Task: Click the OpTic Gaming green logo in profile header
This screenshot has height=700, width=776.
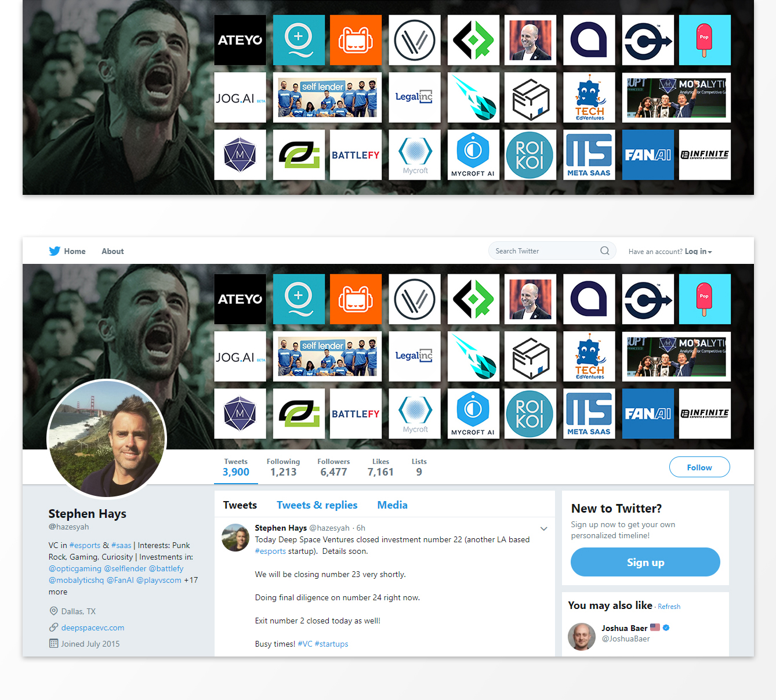Action: point(299,414)
